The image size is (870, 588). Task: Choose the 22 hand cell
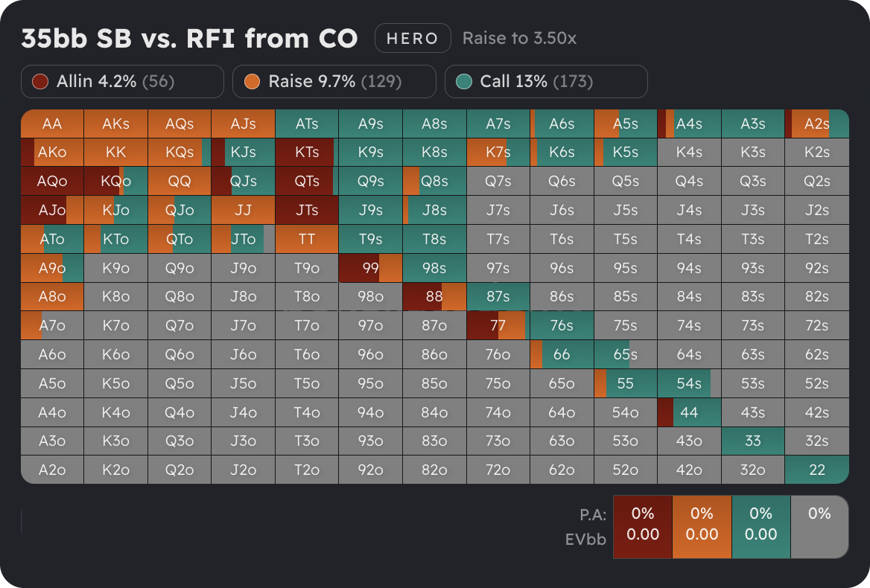coord(816,469)
